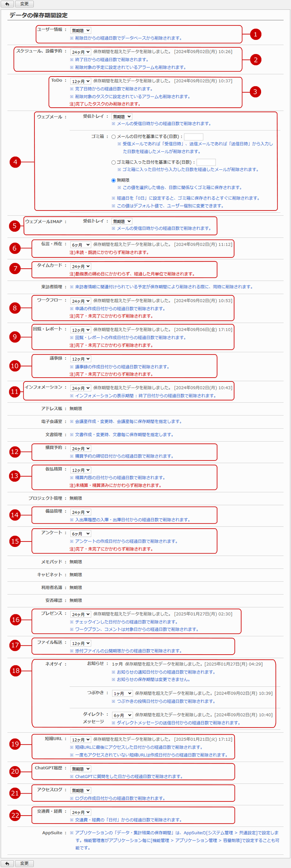The image size is (291, 868).
Task: Click the 文書管理 label
Action: click(x=54, y=435)
